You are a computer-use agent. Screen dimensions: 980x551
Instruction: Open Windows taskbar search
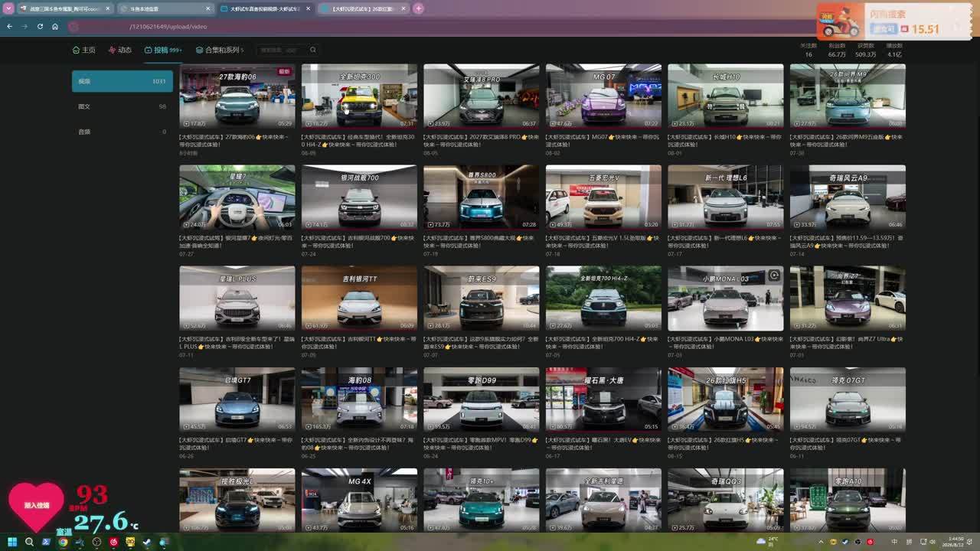[x=29, y=542]
